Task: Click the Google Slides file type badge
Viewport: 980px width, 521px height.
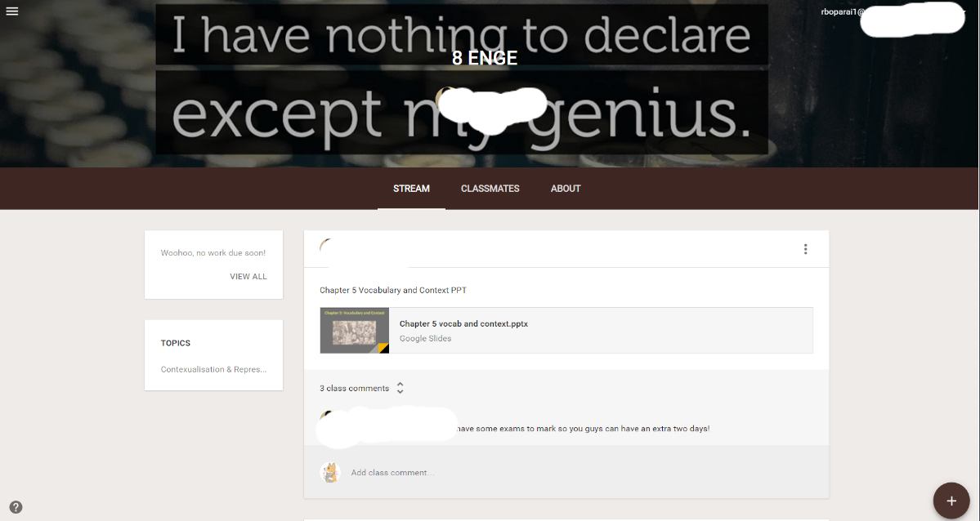Action: pyautogui.click(x=384, y=348)
